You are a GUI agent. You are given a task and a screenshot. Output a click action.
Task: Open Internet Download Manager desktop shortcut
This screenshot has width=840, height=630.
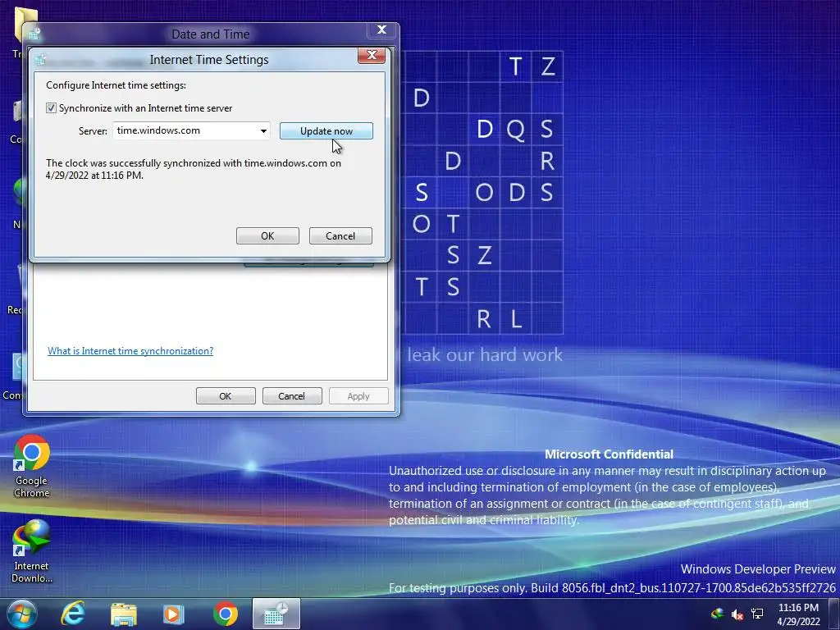click(32, 552)
